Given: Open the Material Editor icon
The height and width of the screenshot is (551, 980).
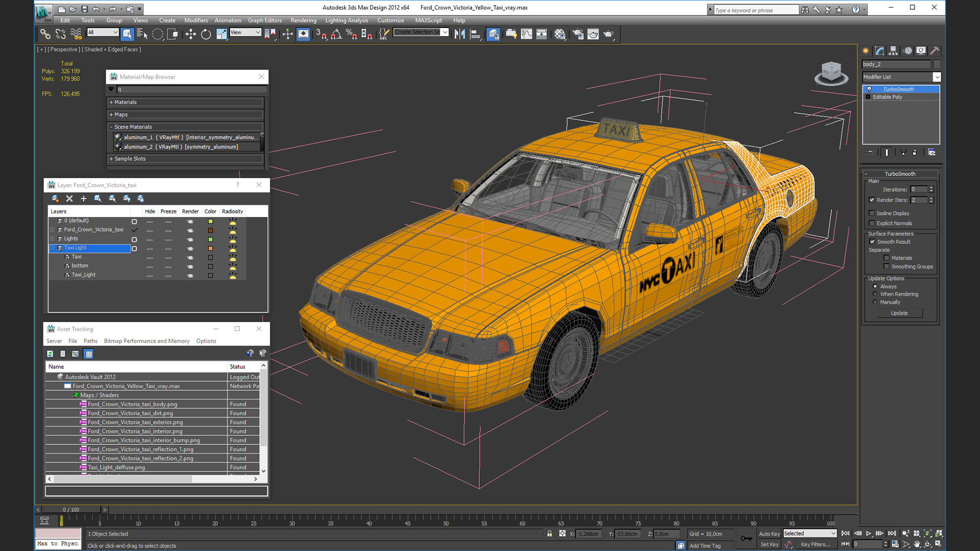Looking at the screenshot, I should 560,34.
